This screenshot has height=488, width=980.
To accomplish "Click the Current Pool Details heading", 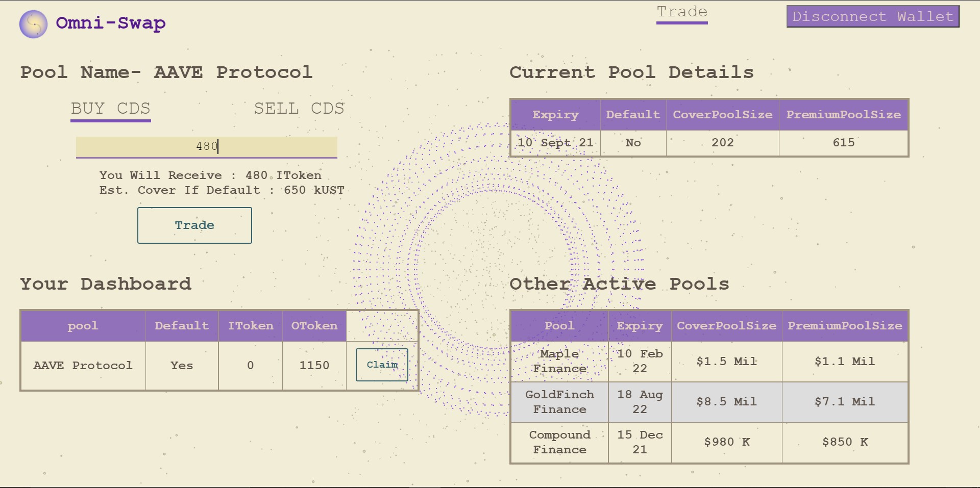I will coord(632,72).
